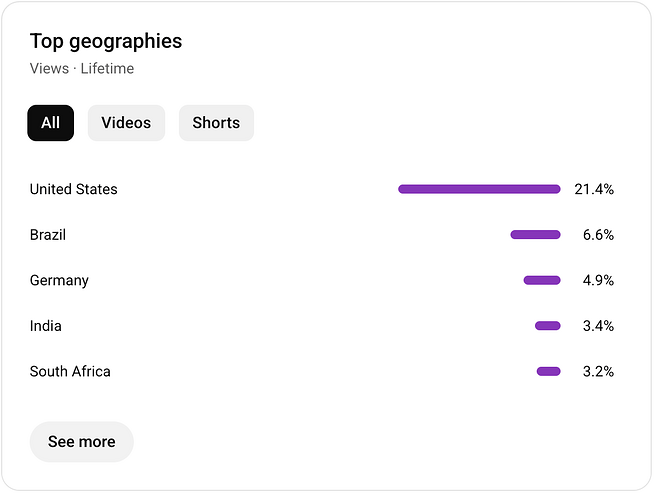Click the 4.9% percentage value
The width and height of the screenshot is (661, 500).
[598, 280]
